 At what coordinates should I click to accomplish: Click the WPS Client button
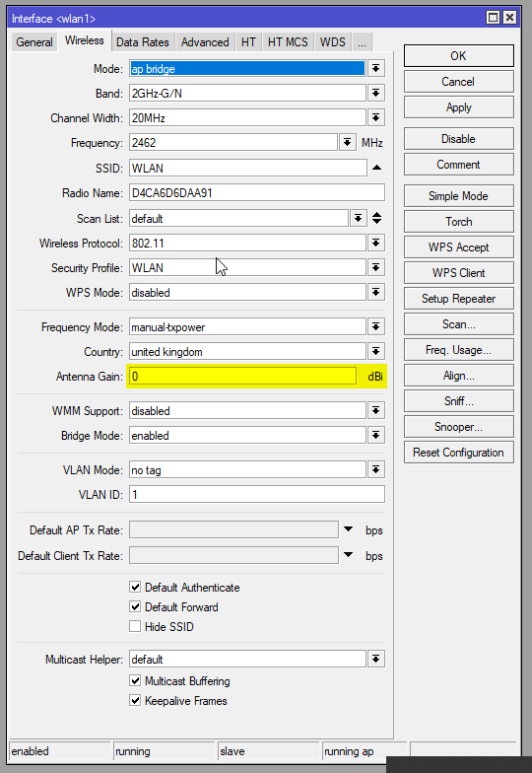(x=459, y=272)
